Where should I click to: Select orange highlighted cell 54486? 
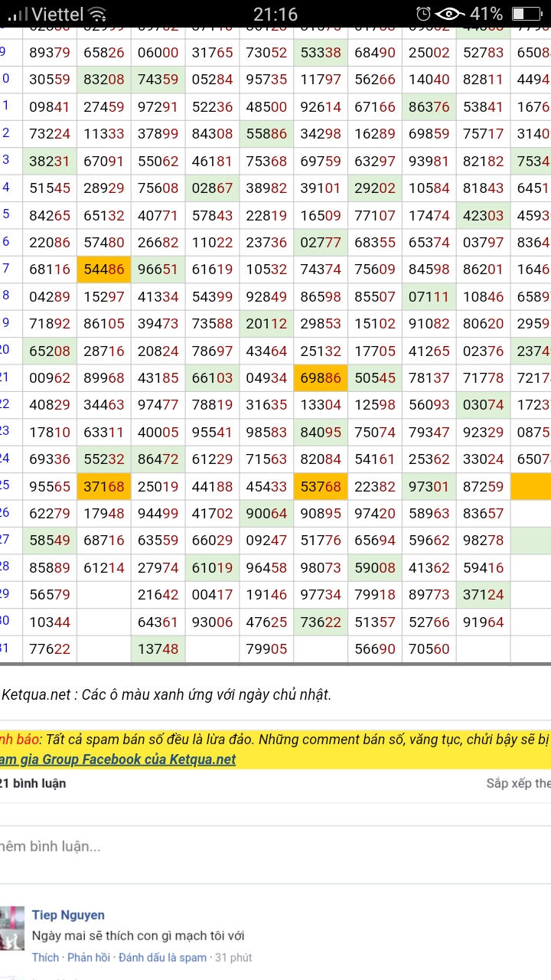[104, 269]
